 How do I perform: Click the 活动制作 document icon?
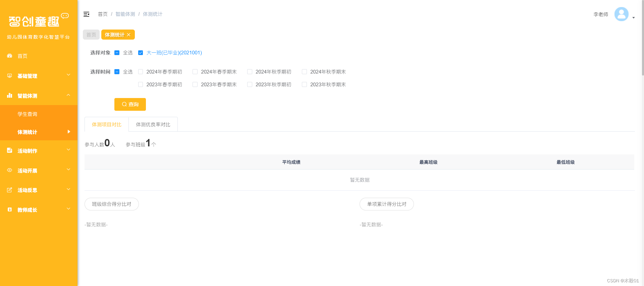point(10,150)
